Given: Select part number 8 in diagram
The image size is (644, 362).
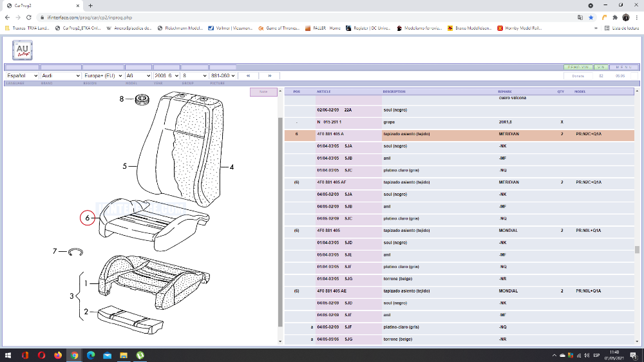Looking at the screenshot, I should tap(122, 99).
